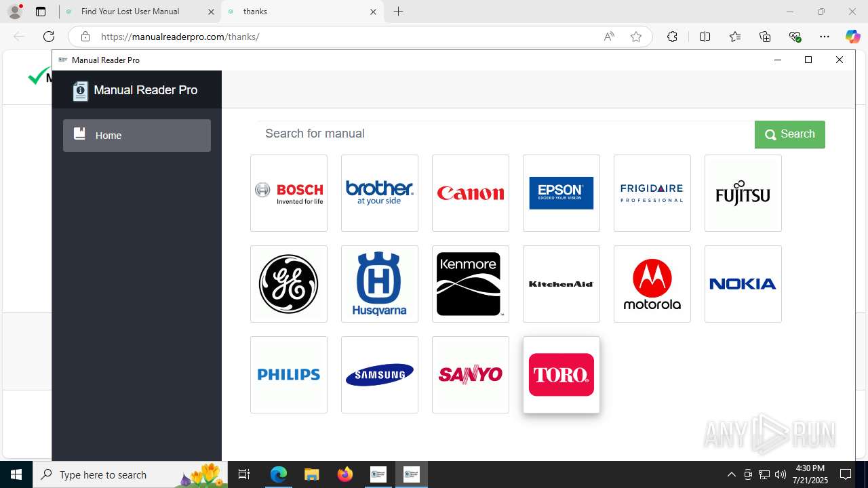Viewport: 868px width, 488px height.
Task: Open the GE brand tile
Action: [x=289, y=284]
